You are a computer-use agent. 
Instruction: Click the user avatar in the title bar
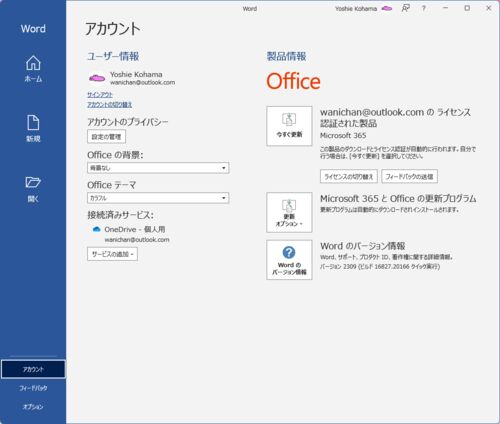pos(387,9)
